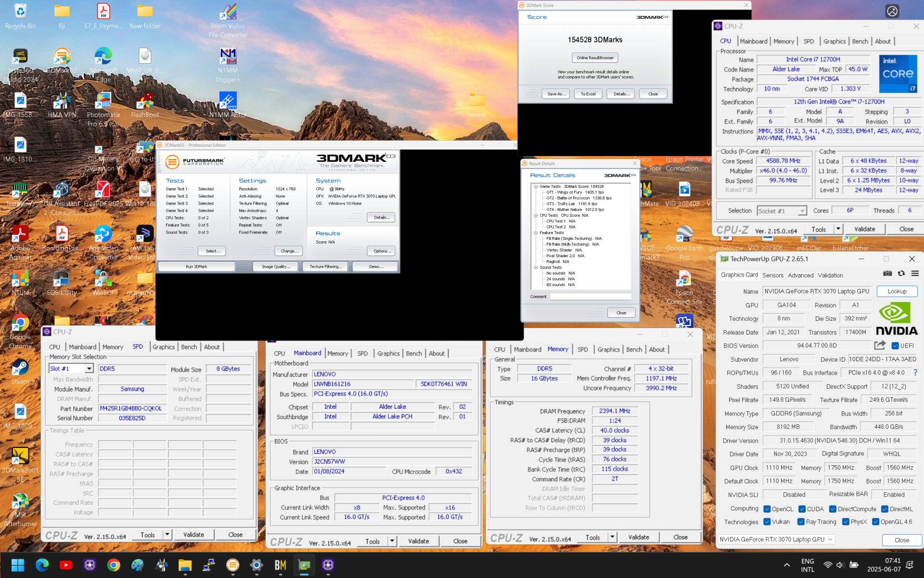Open the GPU selector dropdown in GPU-Z
The image size is (924, 578).
[x=776, y=539]
